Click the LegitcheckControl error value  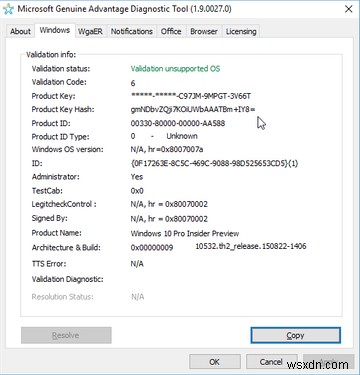169,204
